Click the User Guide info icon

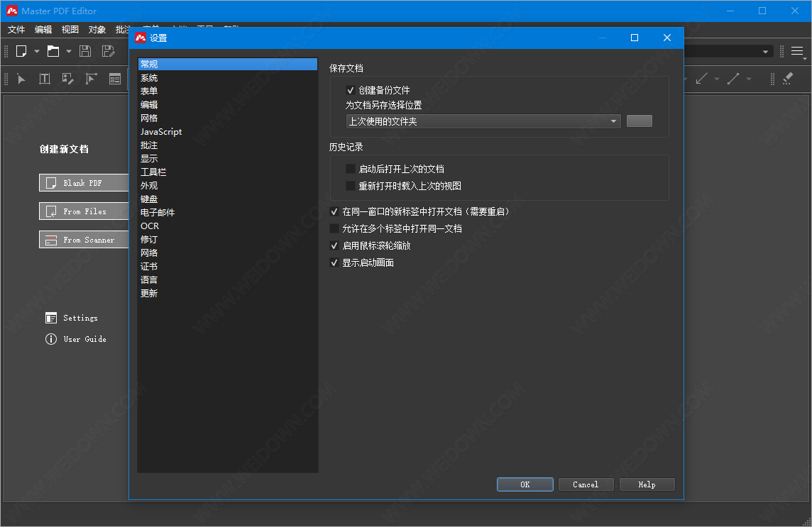click(x=51, y=339)
